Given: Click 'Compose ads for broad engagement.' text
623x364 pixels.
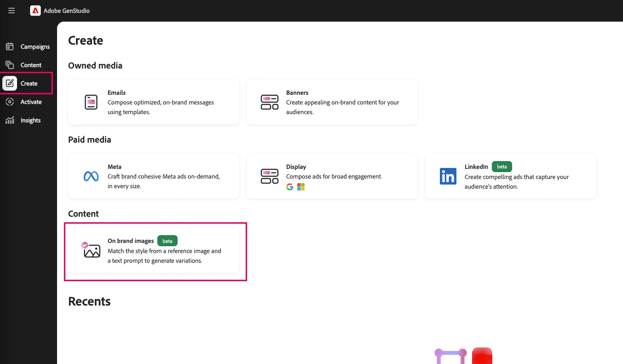Looking at the screenshot, I should pos(334,176).
